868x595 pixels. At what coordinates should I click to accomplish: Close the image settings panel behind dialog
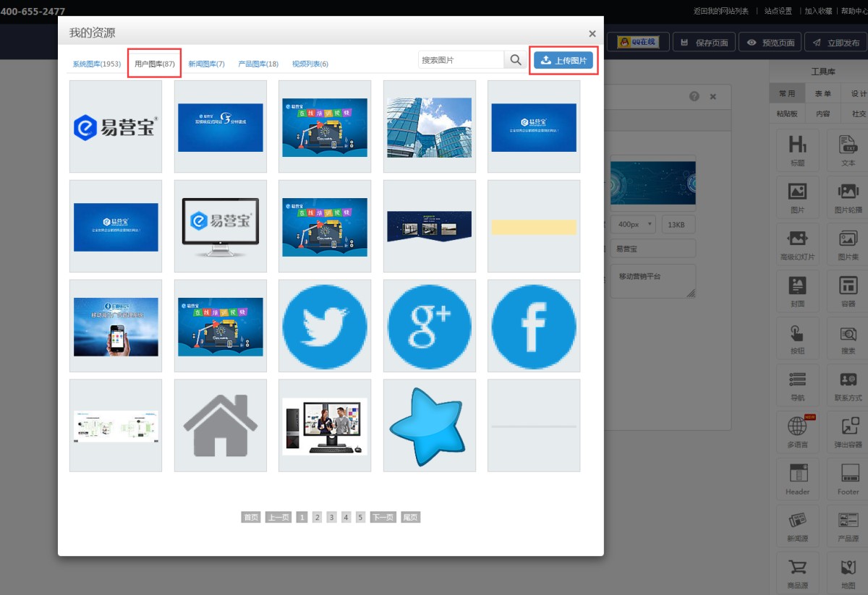[712, 96]
